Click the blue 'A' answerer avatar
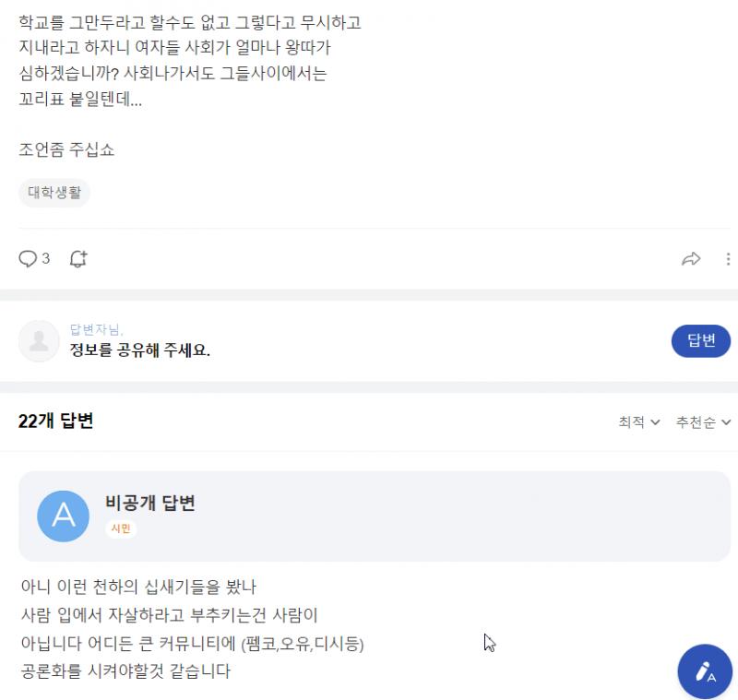The width and height of the screenshot is (738, 700). tap(63, 516)
